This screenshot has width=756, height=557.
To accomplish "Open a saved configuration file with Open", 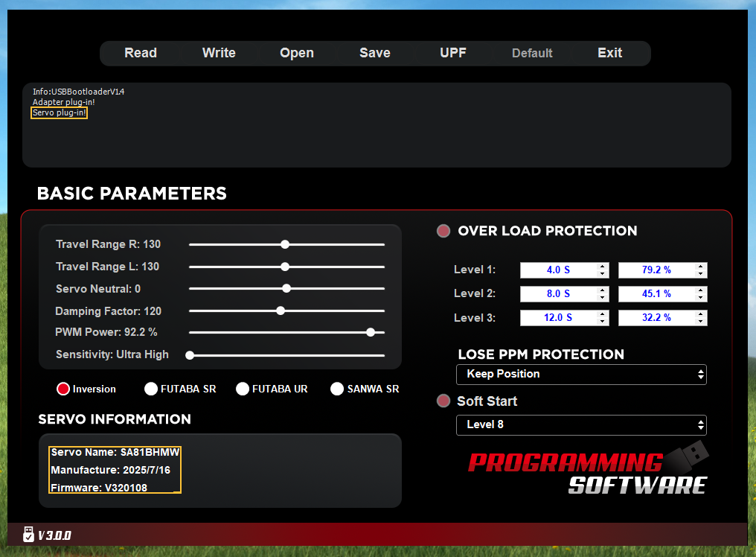I will pos(297,53).
